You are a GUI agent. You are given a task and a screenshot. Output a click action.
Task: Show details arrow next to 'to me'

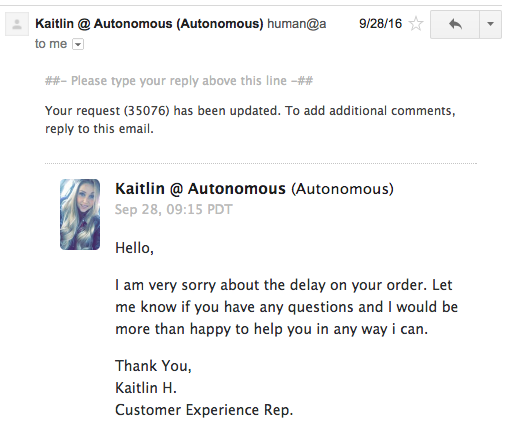pos(78,44)
